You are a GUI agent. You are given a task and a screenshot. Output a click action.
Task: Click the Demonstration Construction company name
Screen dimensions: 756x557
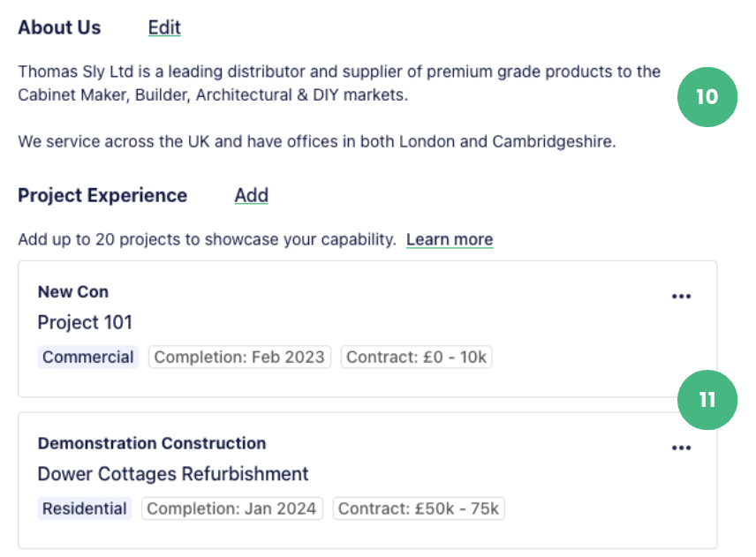tap(152, 443)
